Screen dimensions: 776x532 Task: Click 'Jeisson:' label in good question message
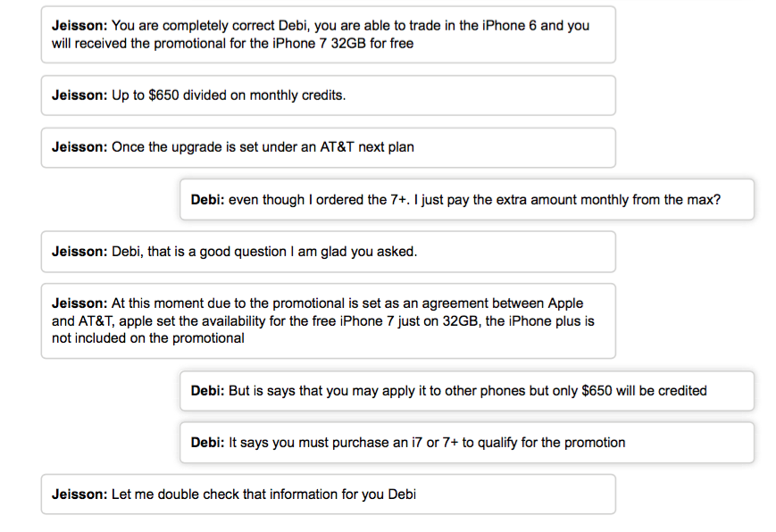[x=79, y=252]
